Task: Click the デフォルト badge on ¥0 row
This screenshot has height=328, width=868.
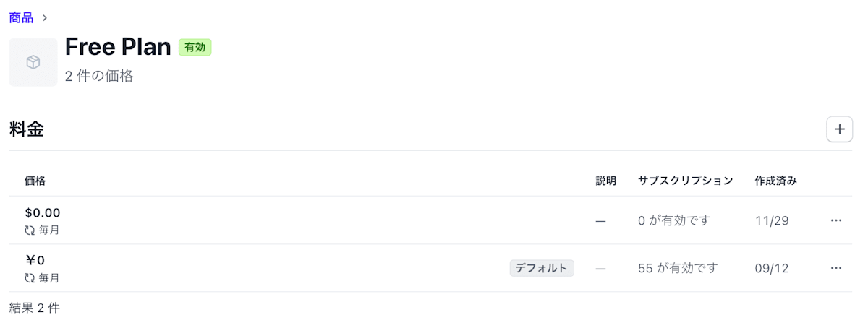Action: tap(542, 268)
